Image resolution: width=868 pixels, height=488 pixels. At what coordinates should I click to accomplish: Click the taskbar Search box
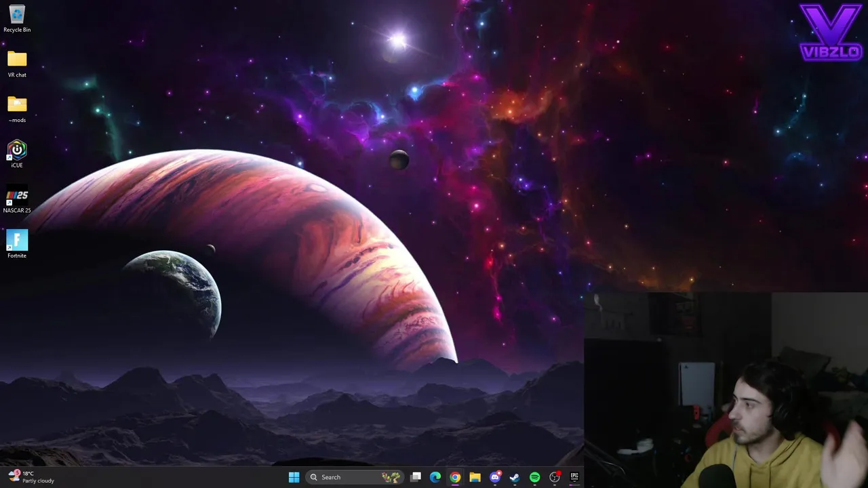354,477
